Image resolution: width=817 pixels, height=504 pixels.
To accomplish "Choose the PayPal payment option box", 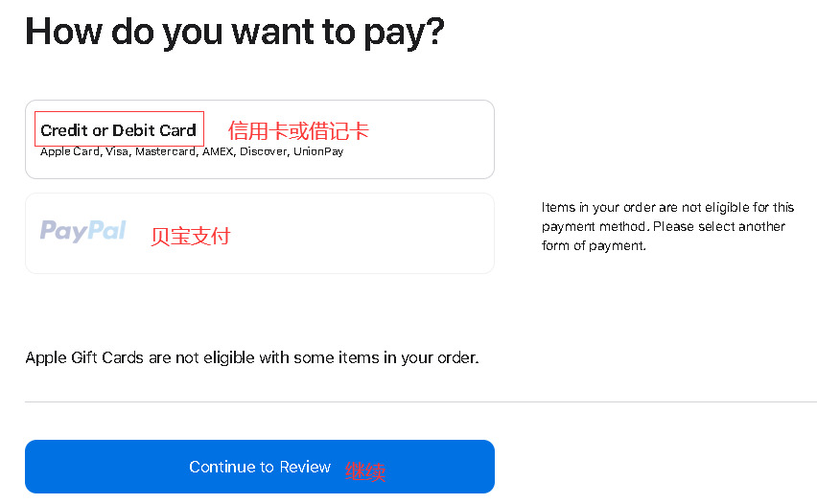I will click(260, 233).
